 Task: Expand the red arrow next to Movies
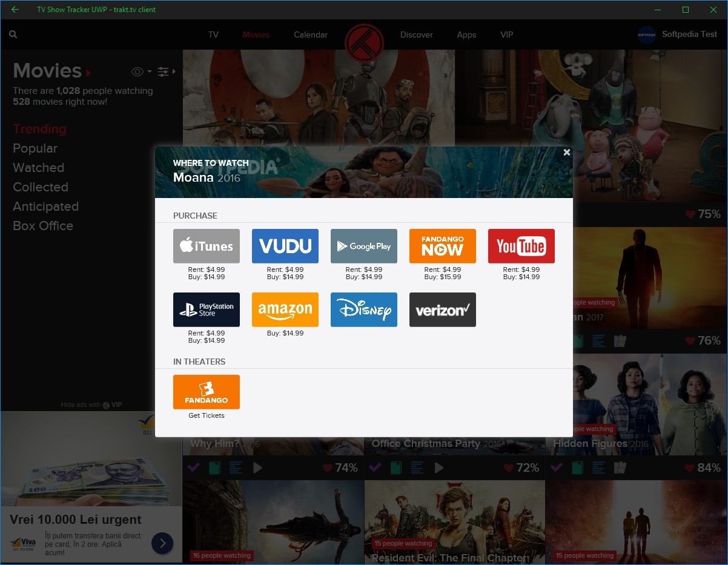(x=88, y=73)
